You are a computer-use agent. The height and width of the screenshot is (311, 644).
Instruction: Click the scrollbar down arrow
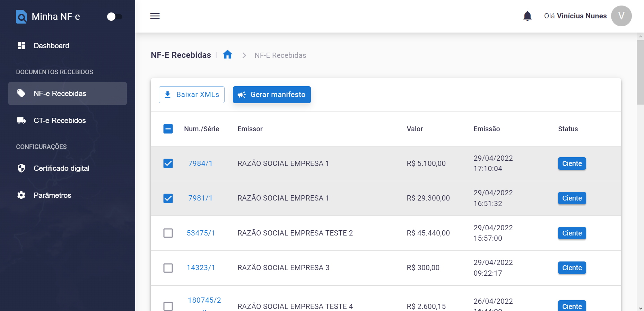640,308
